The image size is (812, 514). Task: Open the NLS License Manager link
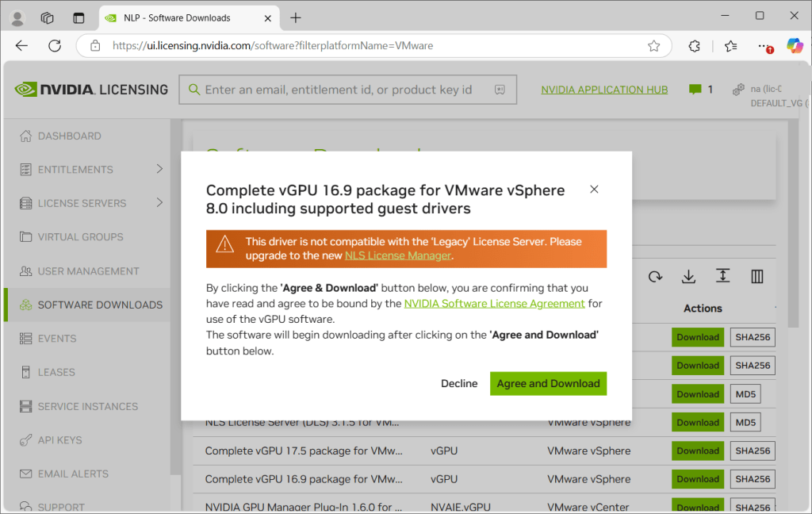click(x=398, y=255)
